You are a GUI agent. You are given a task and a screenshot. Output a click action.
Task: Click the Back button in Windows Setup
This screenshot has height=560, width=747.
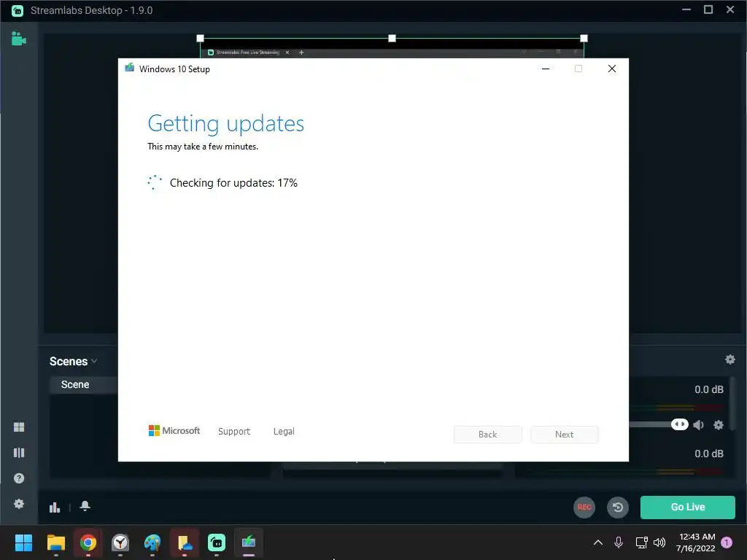[x=488, y=435]
